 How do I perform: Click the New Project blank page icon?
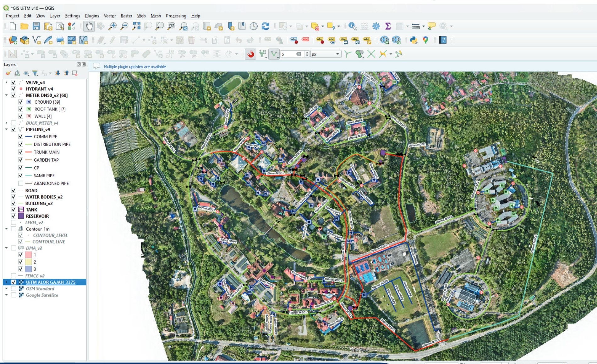pos(13,26)
